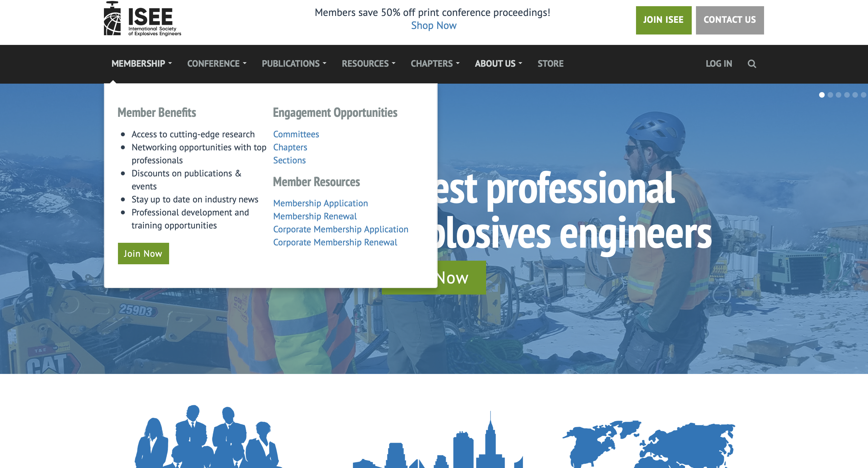Open the Store menu item
The height and width of the screenshot is (468, 868).
550,64
